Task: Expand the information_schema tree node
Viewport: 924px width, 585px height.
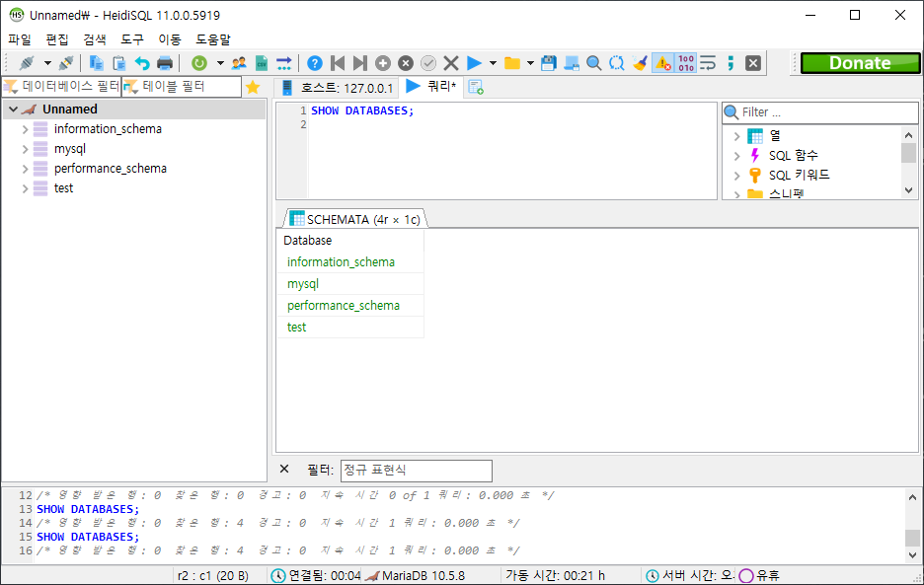Action: point(25,129)
